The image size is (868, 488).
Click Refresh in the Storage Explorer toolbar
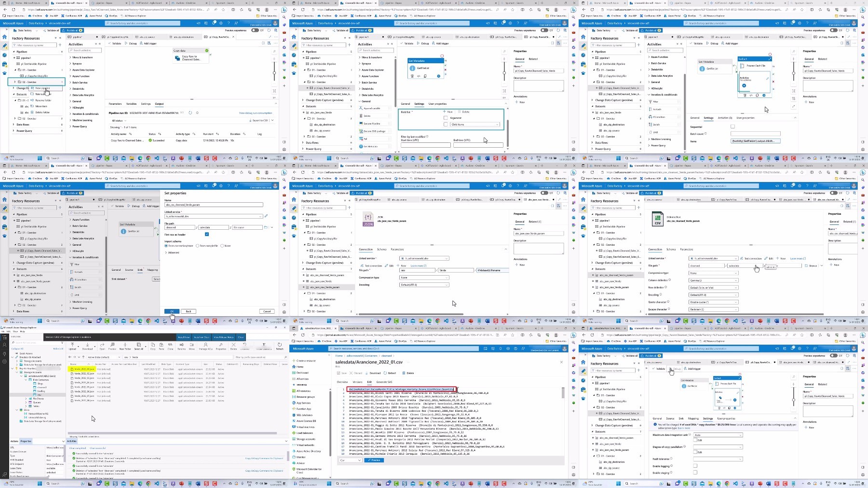[280, 346]
